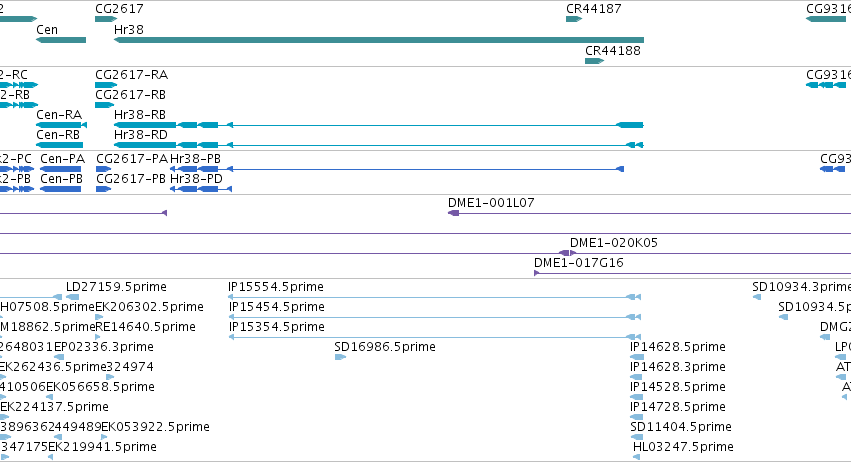The height and width of the screenshot is (462, 851).
Task: Click the SD16986.5prime EST glyph
Action: click(x=340, y=357)
